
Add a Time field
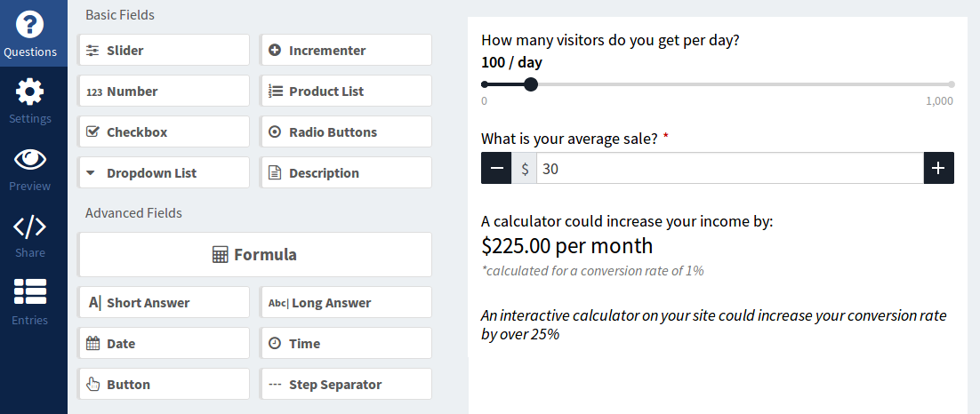[x=346, y=344]
